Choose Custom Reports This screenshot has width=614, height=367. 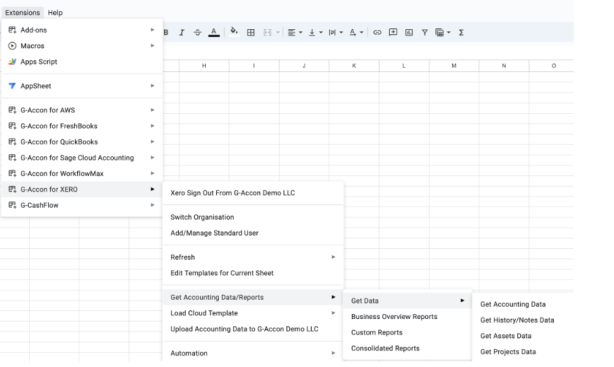[x=407, y=333]
